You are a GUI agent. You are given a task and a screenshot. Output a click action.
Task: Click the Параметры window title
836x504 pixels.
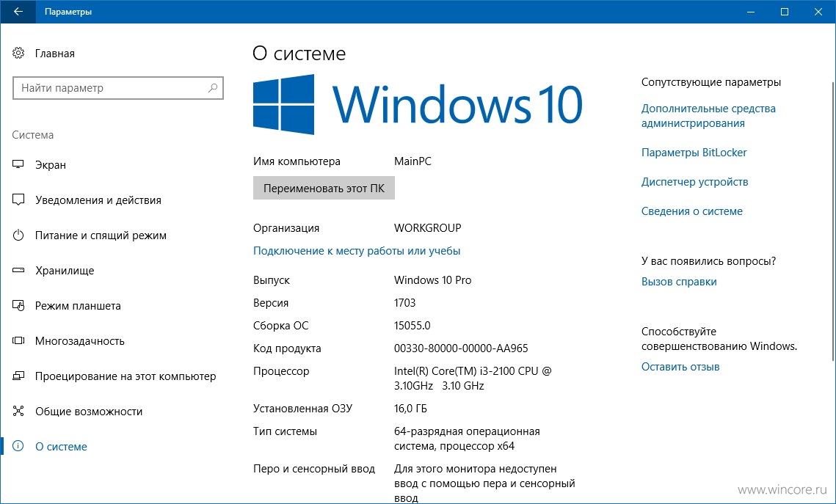pos(68,12)
